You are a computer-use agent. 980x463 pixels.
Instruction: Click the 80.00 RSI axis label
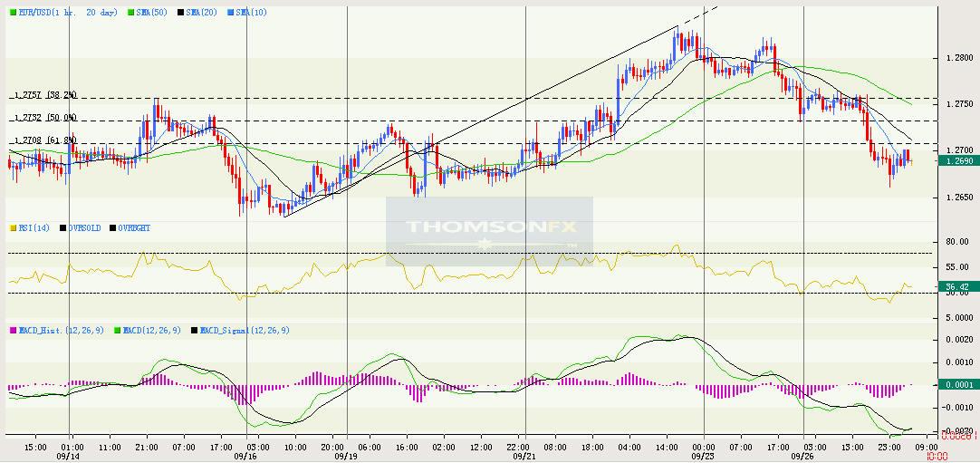(x=957, y=242)
